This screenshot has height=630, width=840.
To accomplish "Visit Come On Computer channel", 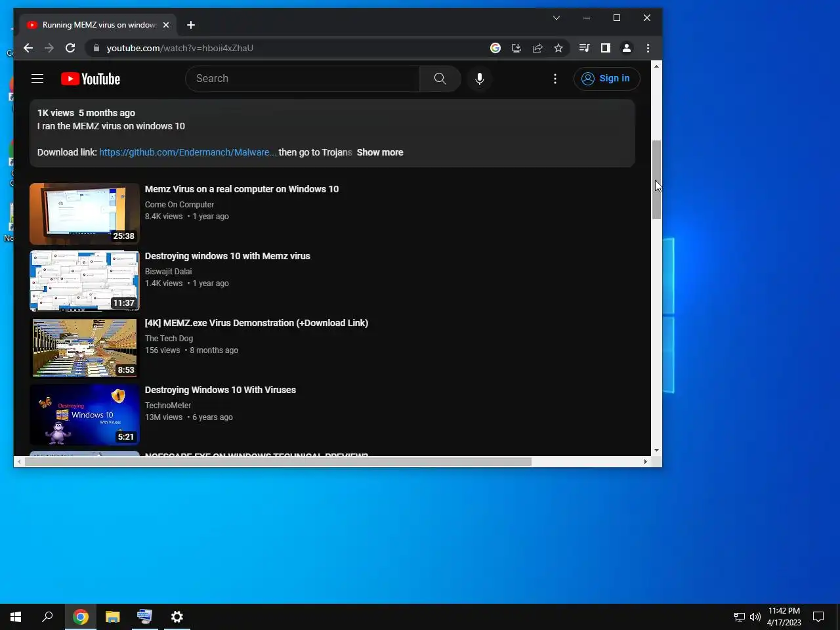I will pos(179,205).
